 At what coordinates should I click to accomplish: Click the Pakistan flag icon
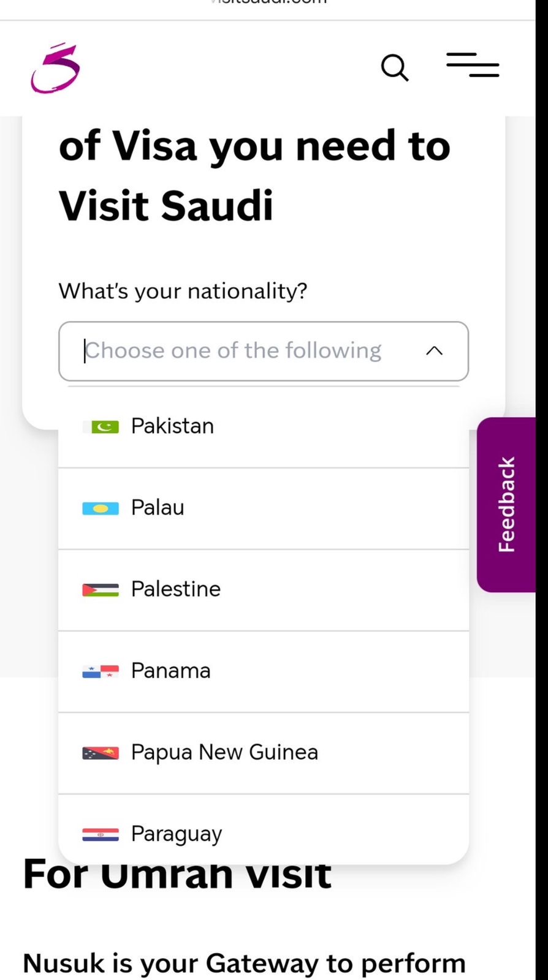(101, 426)
